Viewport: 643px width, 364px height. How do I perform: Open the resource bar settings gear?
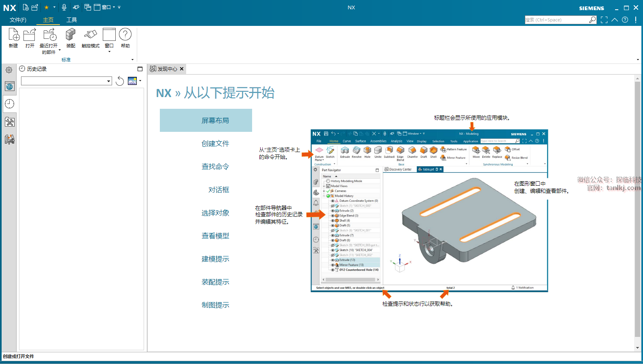click(9, 70)
